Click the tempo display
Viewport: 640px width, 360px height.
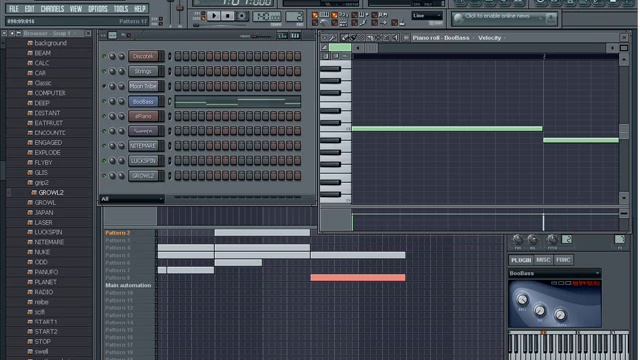[x=267, y=16]
